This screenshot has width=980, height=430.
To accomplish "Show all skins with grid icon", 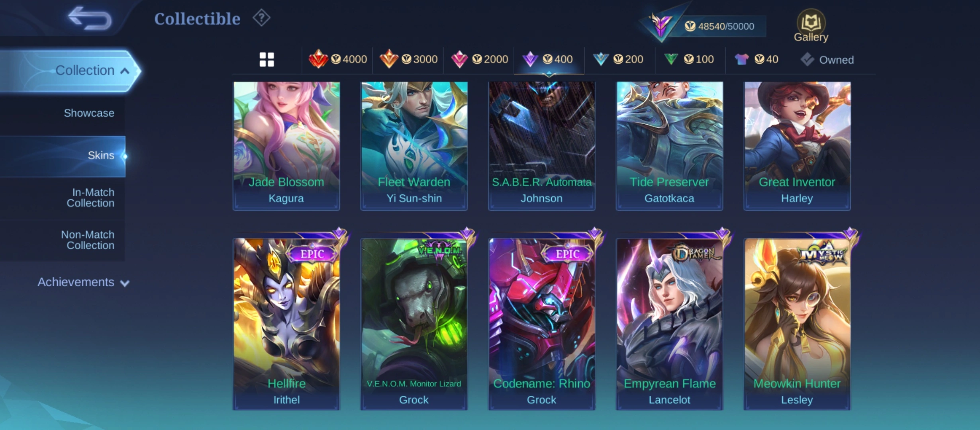I will 267,60.
